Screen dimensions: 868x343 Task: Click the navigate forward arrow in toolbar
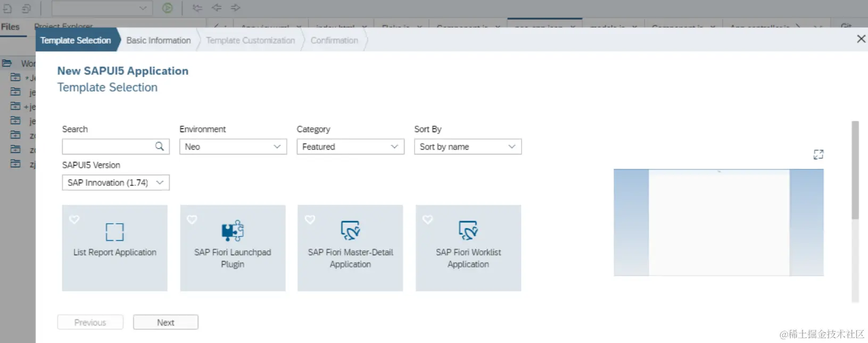pyautogui.click(x=235, y=7)
